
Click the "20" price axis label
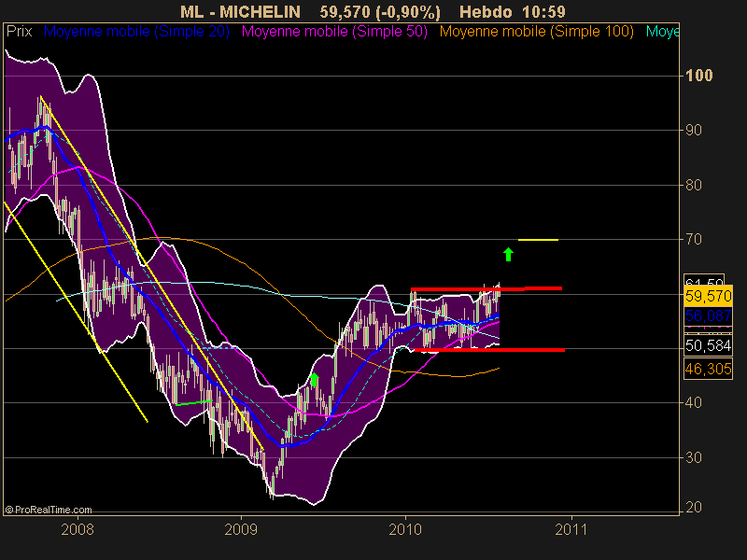pos(694,508)
